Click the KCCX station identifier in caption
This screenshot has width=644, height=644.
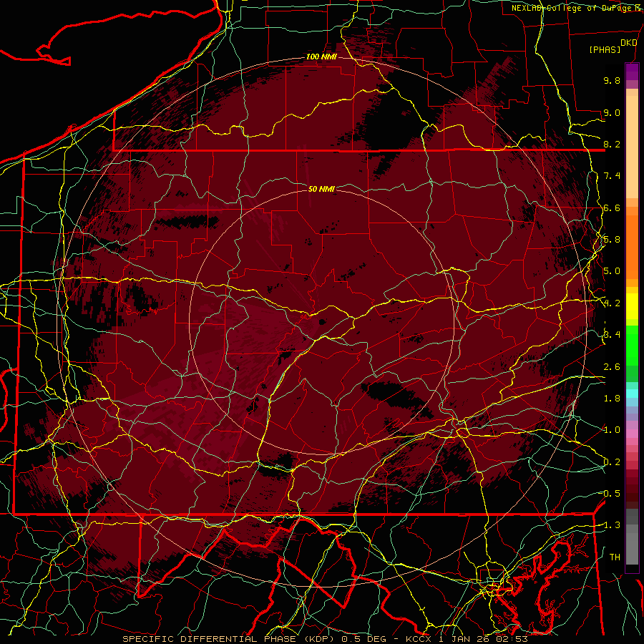coord(419,639)
